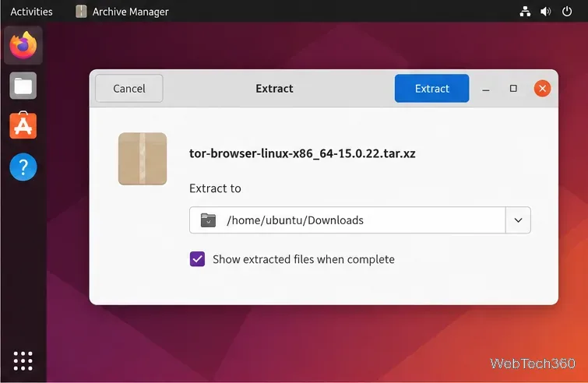This screenshot has height=383, width=588.
Task: Click the Extract title in header bar
Action: [274, 89]
